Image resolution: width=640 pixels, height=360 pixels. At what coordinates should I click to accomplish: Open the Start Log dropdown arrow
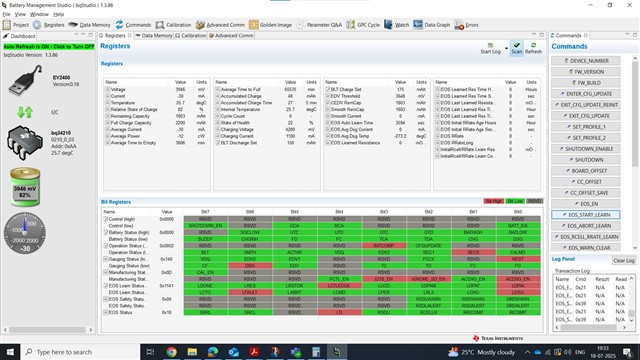tap(506, 49)
